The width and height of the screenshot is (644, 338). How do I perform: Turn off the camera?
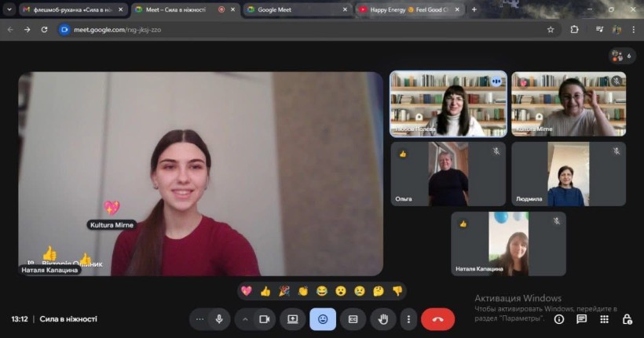point(265,319)
